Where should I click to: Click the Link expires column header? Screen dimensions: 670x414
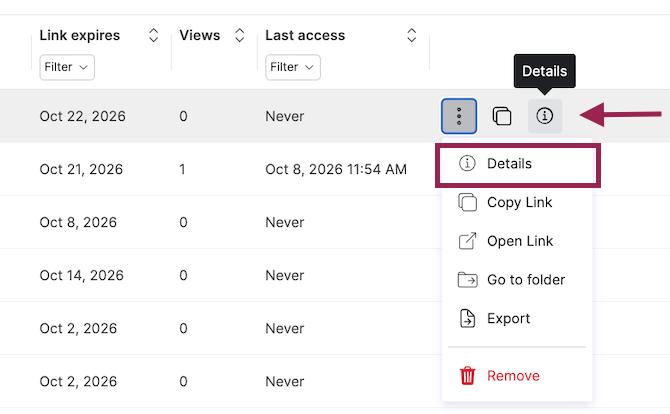pos(80,35)
